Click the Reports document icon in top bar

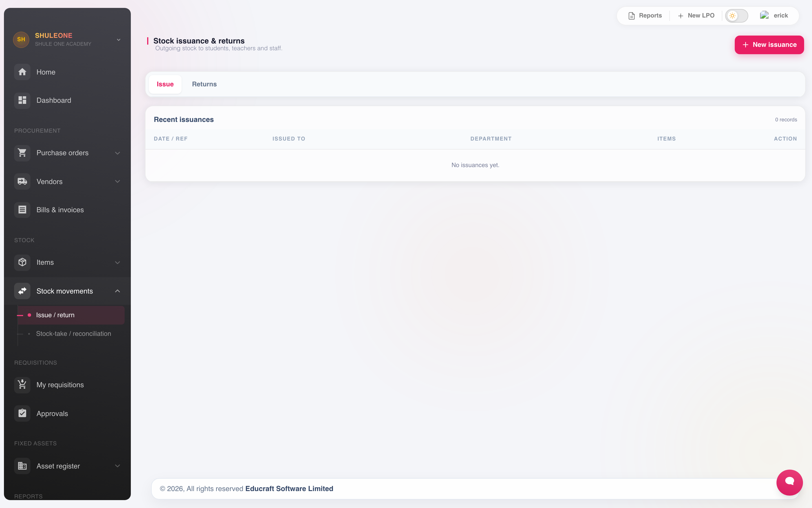tap(632, 16)
